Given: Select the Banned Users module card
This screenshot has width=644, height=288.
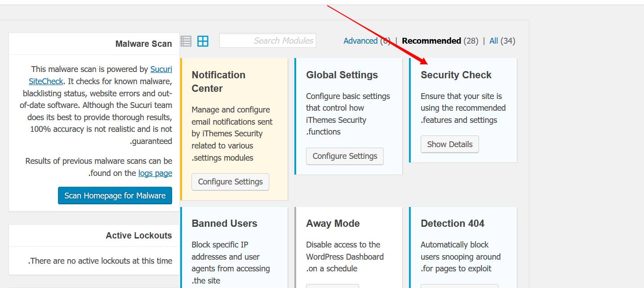Looking at the screenshot, I should point(234,247).
